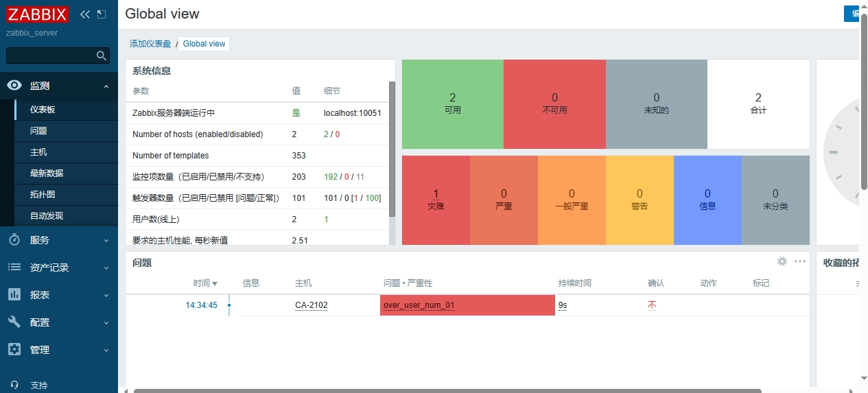The height and width of the screenshot is (393, 868).
Task: Expand the 资产记录 menu section
Action: click(x=106, y=267)
